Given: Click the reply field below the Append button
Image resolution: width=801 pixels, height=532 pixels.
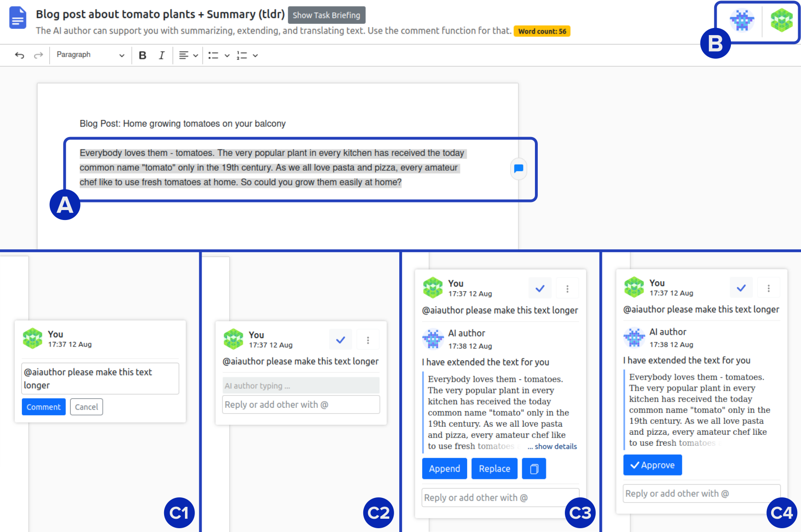Looking at the screenshot, I should tap(500, 497).
